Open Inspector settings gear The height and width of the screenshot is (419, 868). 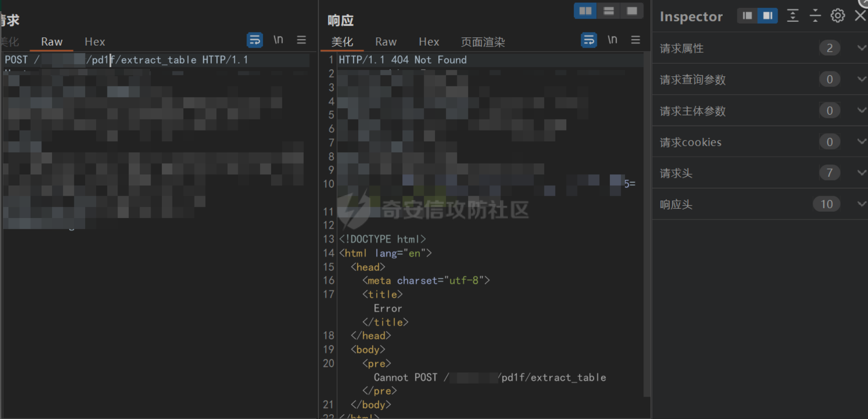click(x=837, y=16)
